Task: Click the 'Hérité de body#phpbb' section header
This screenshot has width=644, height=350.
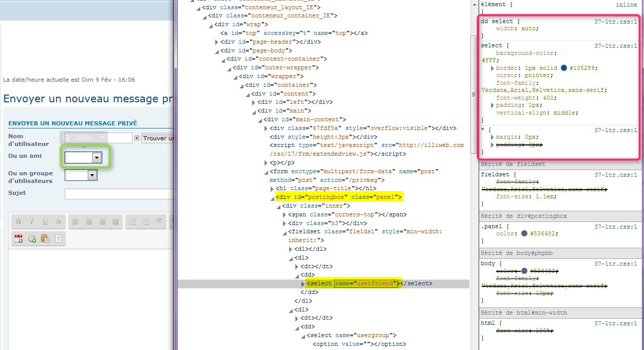Action: [x=561, y=253]
